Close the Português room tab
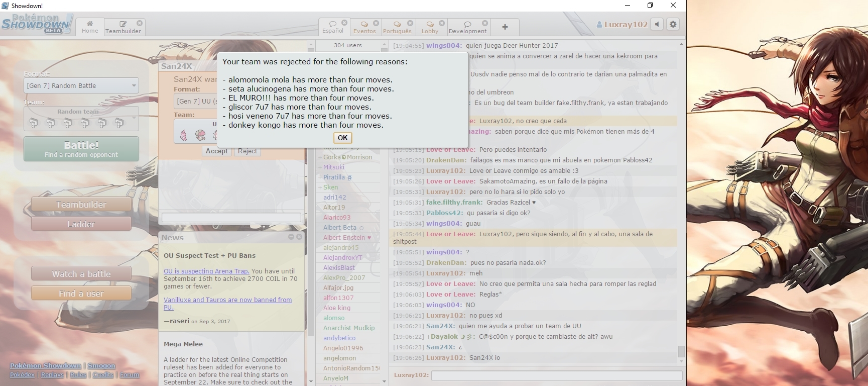 410,24
